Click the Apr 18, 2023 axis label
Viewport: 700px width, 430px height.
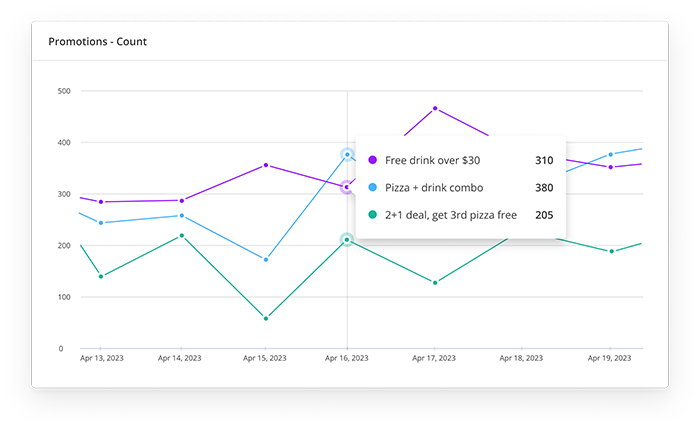click(521, 357)
